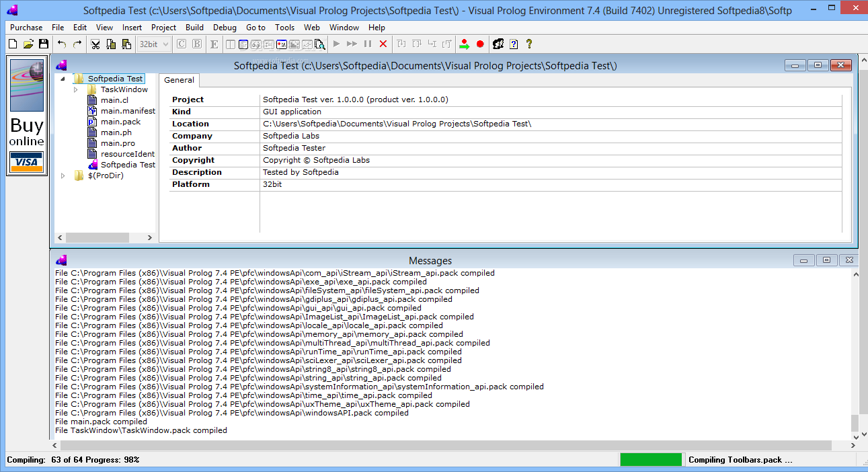The width and height of the screenshot is (868, 472).
Task: Click the Paste clipboard icon
Action: tap(126, 44)
